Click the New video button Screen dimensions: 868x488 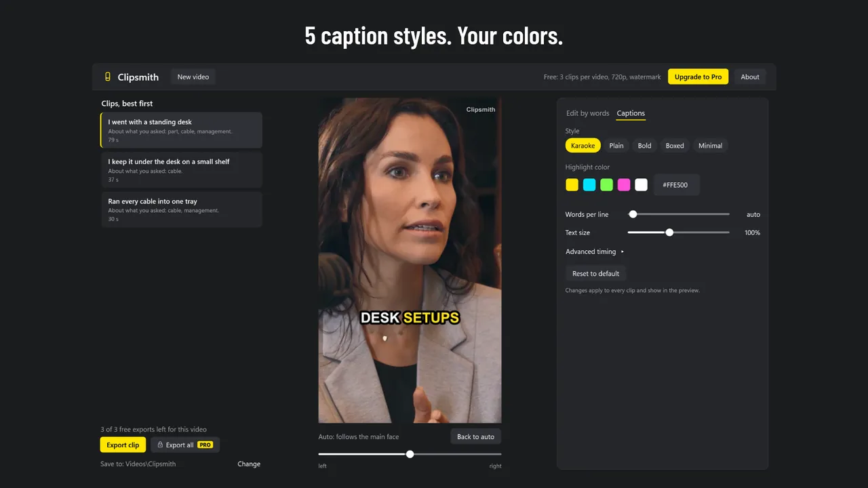click(193, 77)
